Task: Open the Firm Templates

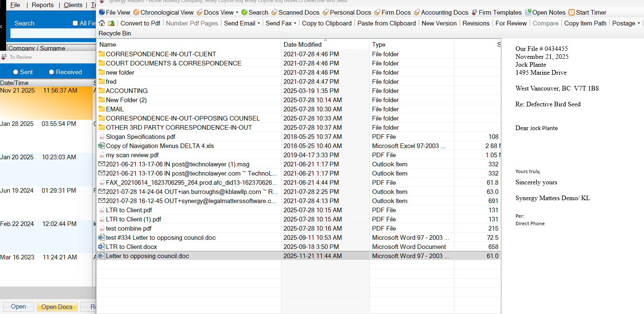Action: tap(496, 13)
